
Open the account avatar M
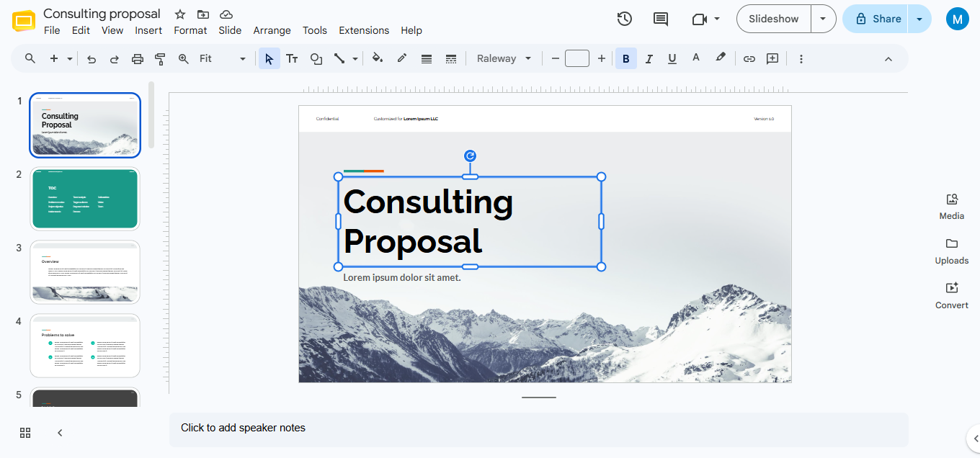pyautogui.click(x=957, y=19)
